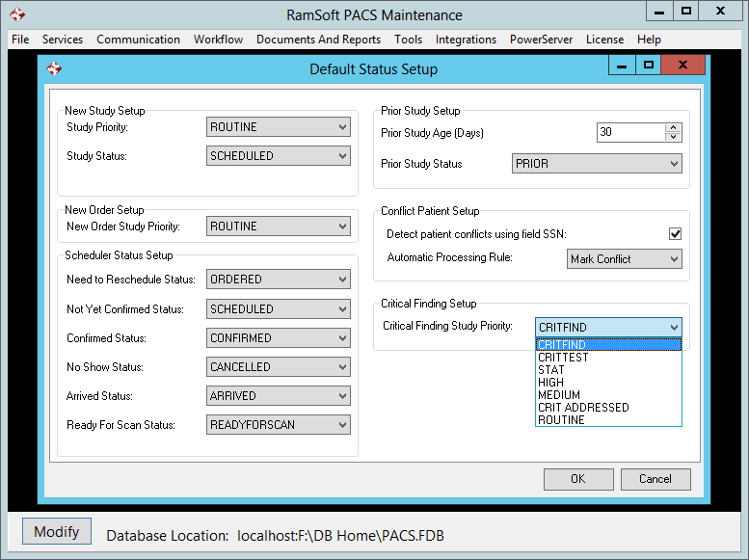Open the Automatic Processing Rule dropdown
The height and width of the screenshot is (560, 749).
click(x=624, y=259)
